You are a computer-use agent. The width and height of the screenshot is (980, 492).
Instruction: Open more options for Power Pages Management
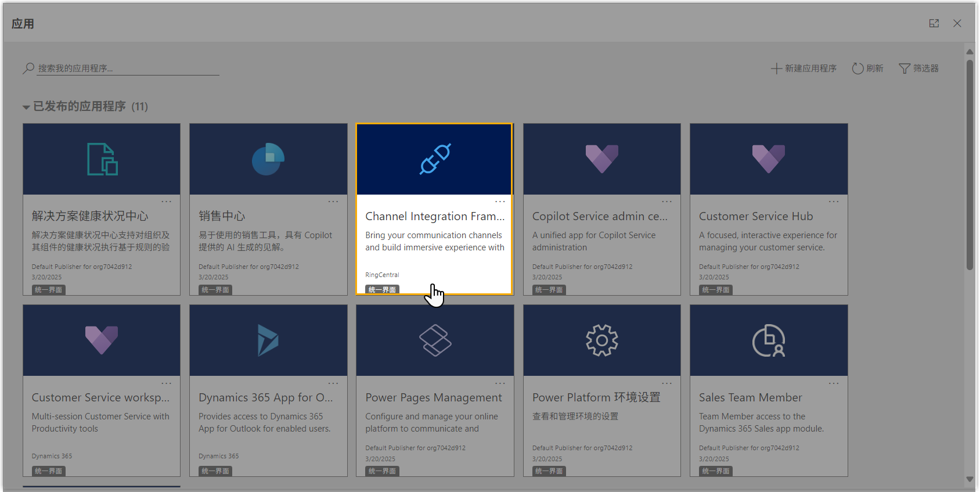(x=499, y=383)
